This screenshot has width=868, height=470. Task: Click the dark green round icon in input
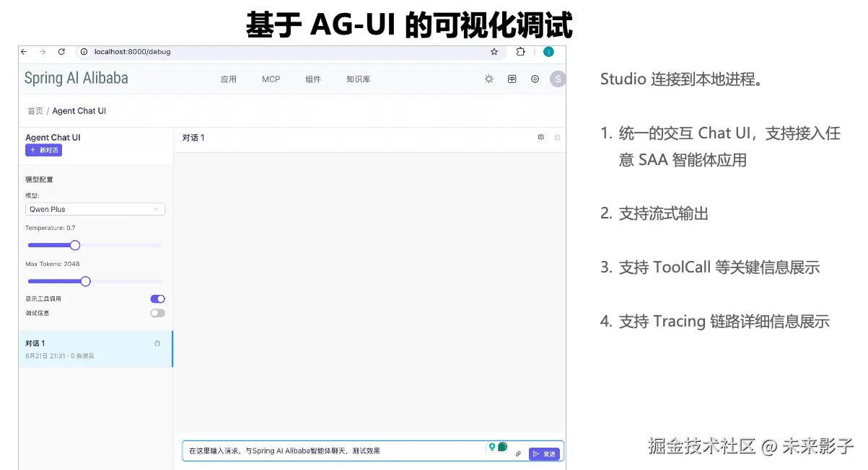pos(502,447)
